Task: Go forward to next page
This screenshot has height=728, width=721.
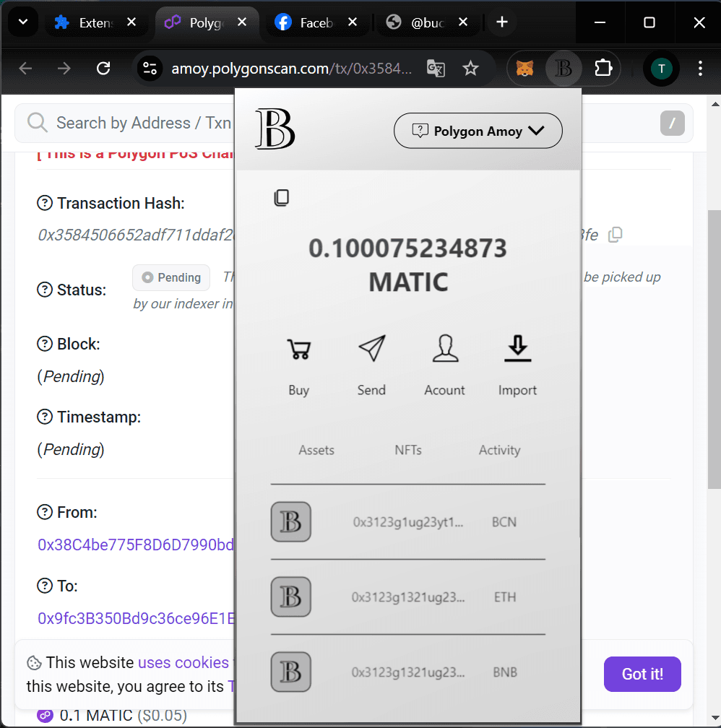Action: [64, 69]
